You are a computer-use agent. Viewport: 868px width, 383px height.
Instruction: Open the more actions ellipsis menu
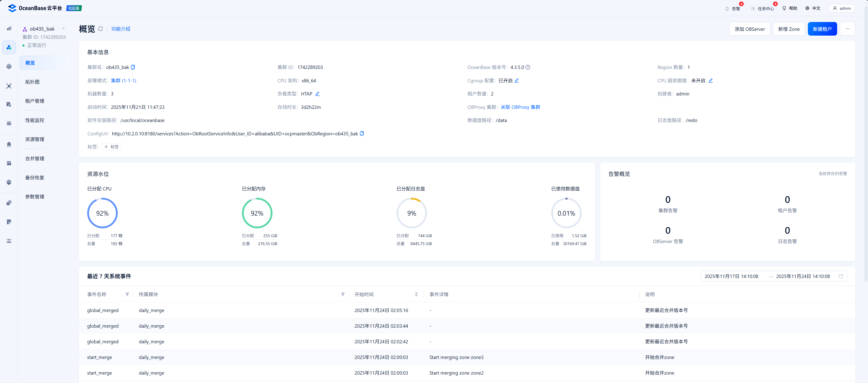(847, 29)
